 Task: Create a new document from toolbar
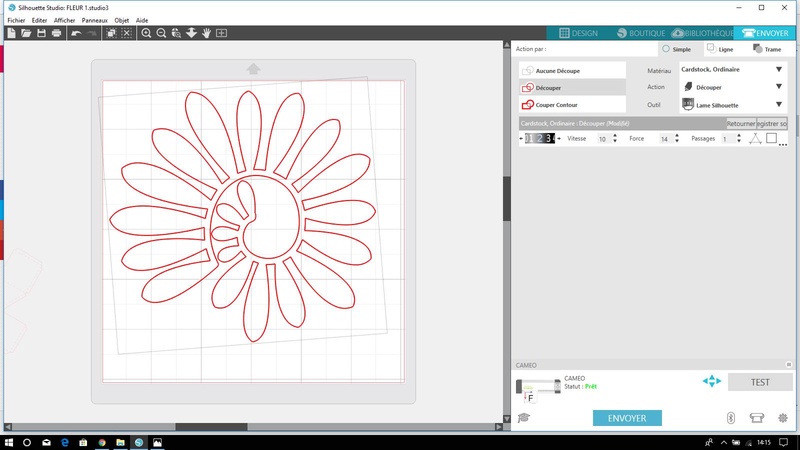11,33
